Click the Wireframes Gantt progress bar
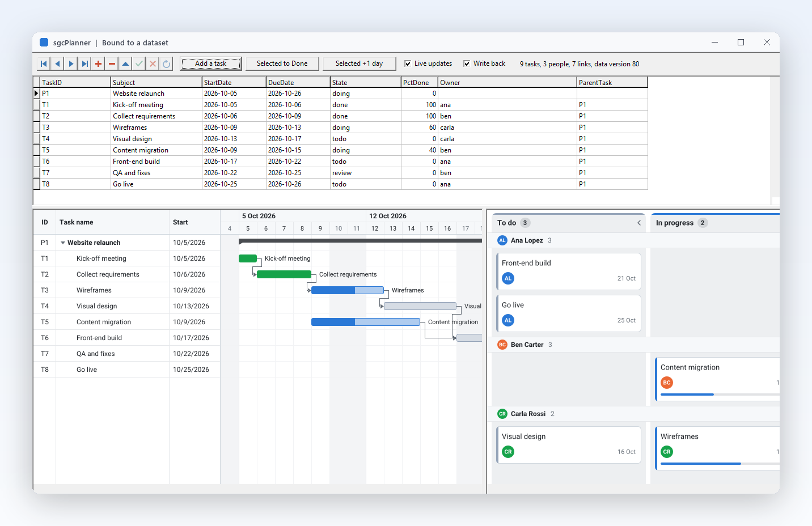This screenshot has height=526, width=812. click(348, 290)
